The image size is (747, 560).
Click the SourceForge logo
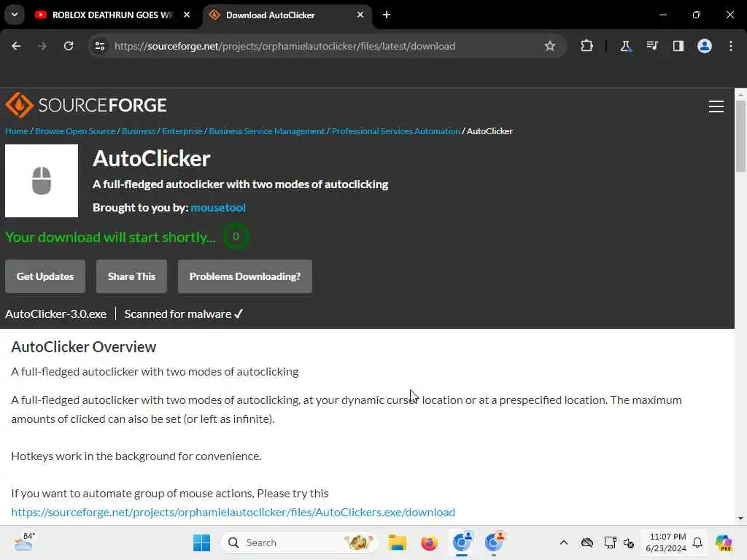tap(86, 105)
